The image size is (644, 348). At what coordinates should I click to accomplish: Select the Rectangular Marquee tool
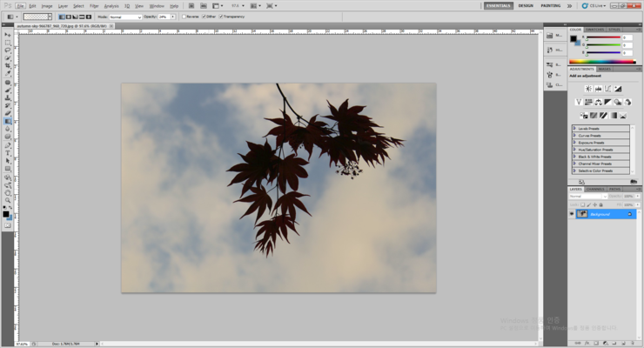click(x=8, y=42)
